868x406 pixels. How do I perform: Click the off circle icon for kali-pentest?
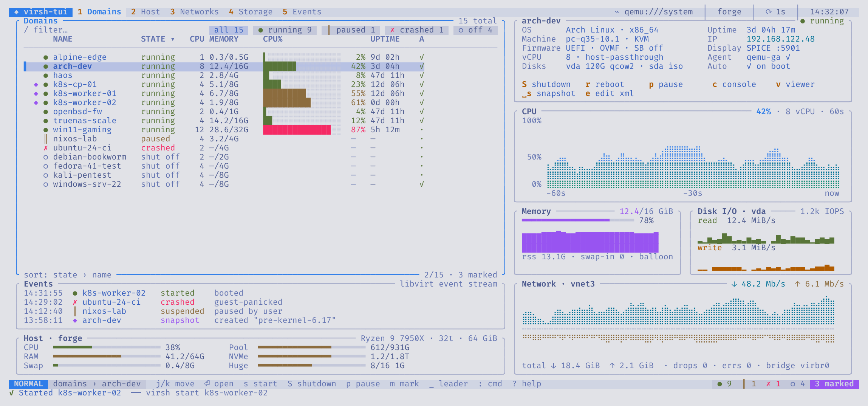pyautogui.click(x=46, y=175)
